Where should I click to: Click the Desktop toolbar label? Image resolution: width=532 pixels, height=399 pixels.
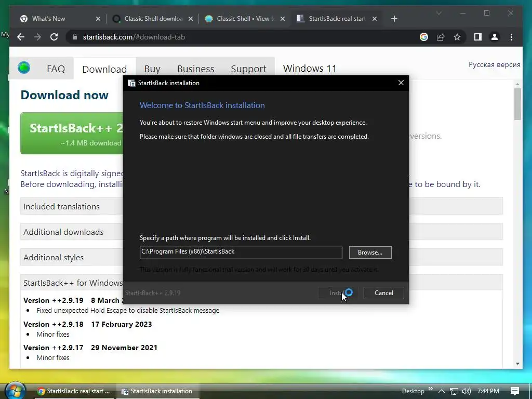[x=413, y=391]
